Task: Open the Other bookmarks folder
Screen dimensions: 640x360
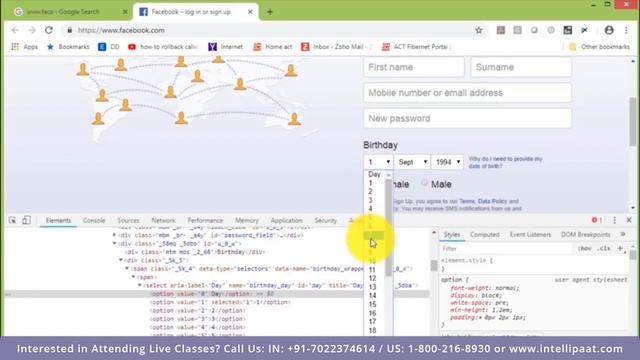Action: tap(599, 47)
